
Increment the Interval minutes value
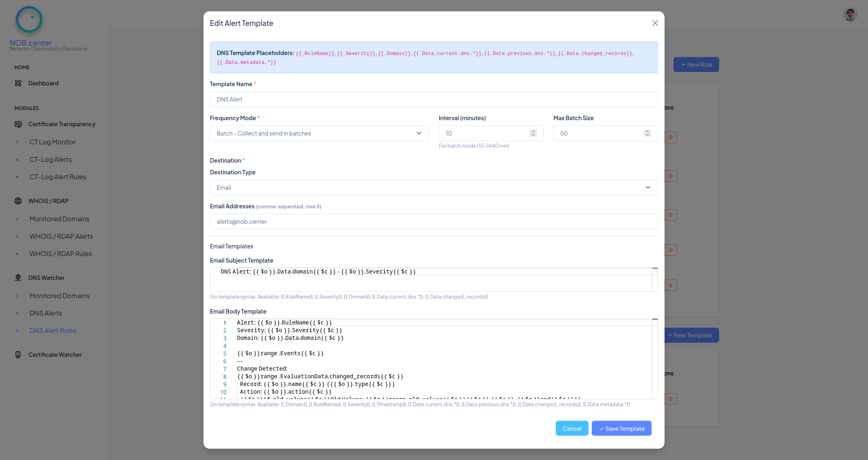[x=533, y=131]
